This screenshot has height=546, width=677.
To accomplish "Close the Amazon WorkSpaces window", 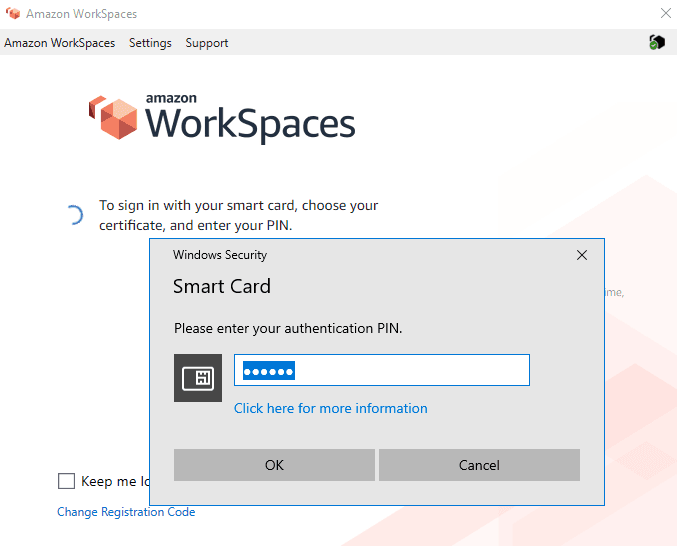I will [x=665, y=13].
